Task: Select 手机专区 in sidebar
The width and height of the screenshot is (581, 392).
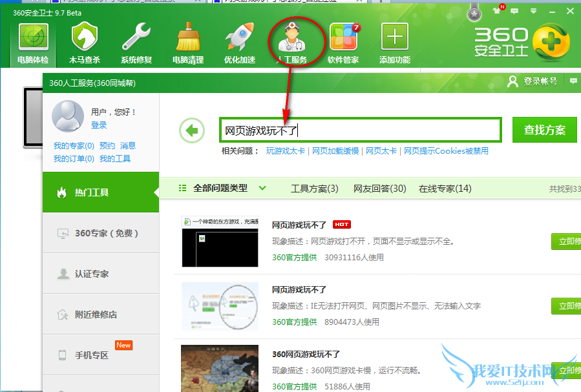Action: tap(101, 355)
